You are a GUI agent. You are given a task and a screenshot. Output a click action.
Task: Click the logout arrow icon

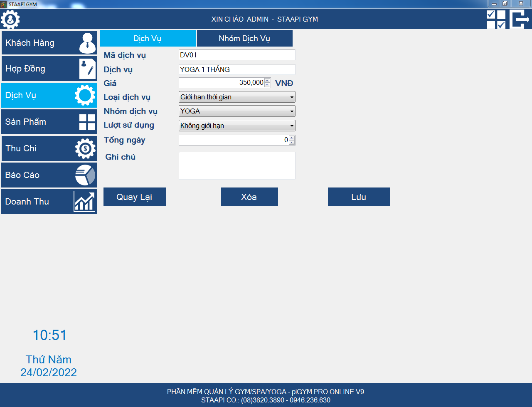[519, 19]
